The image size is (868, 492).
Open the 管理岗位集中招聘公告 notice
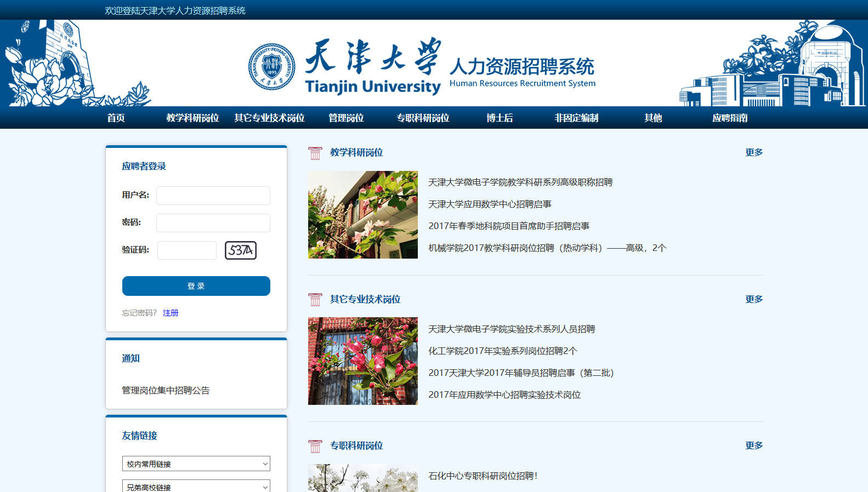pyautogui.click(x=166, y=391)
